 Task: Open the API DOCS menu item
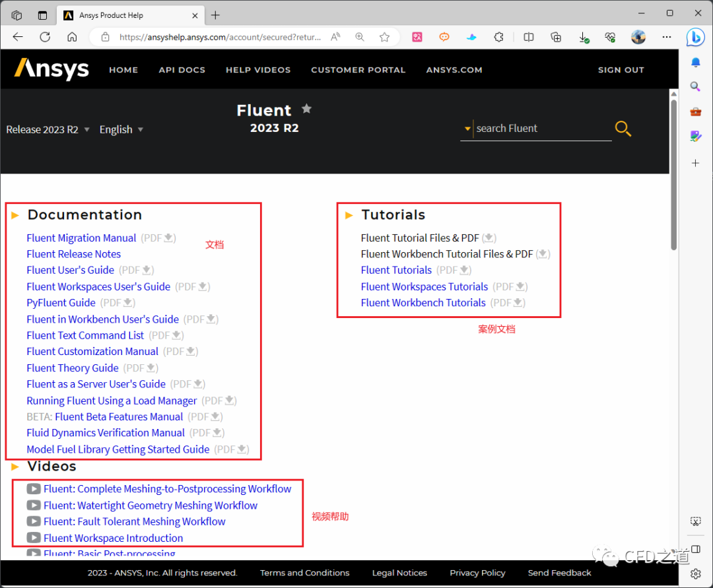[182, 70]
